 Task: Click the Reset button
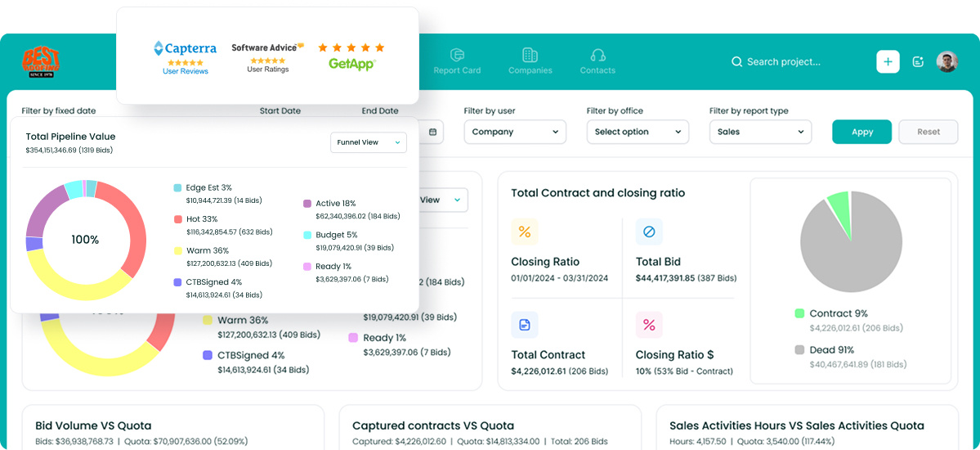pos(929,132)
